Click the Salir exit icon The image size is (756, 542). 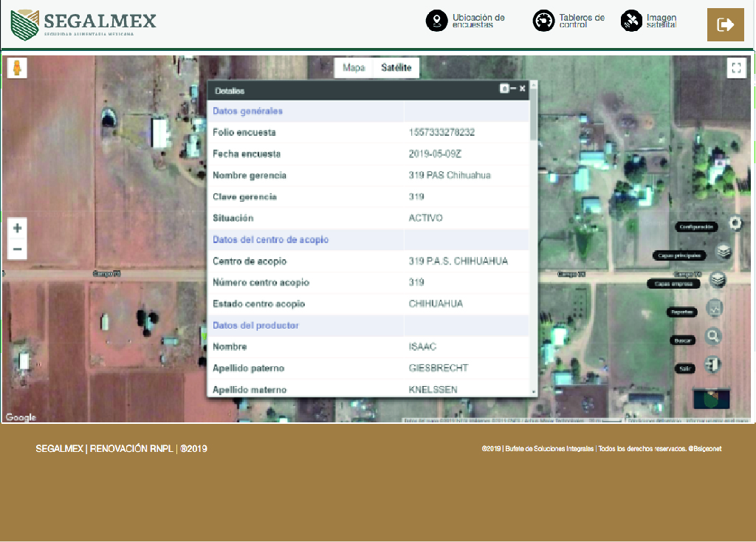[x=713, y=365]
